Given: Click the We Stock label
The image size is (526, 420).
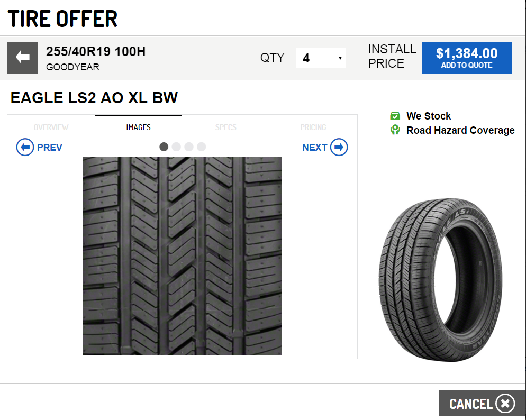Looking at the screenshot, I should 429,116.
